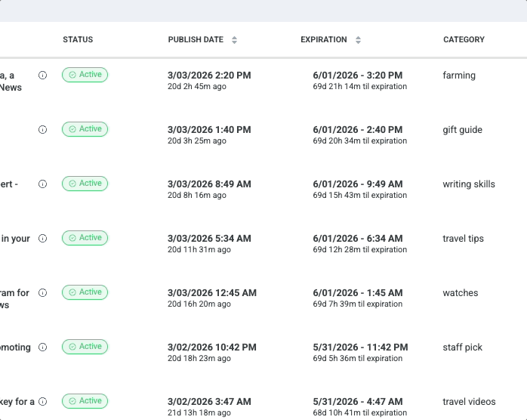
Task: Click publish date 3/03/2026 2:20 PM
Action: click(208, 76)
